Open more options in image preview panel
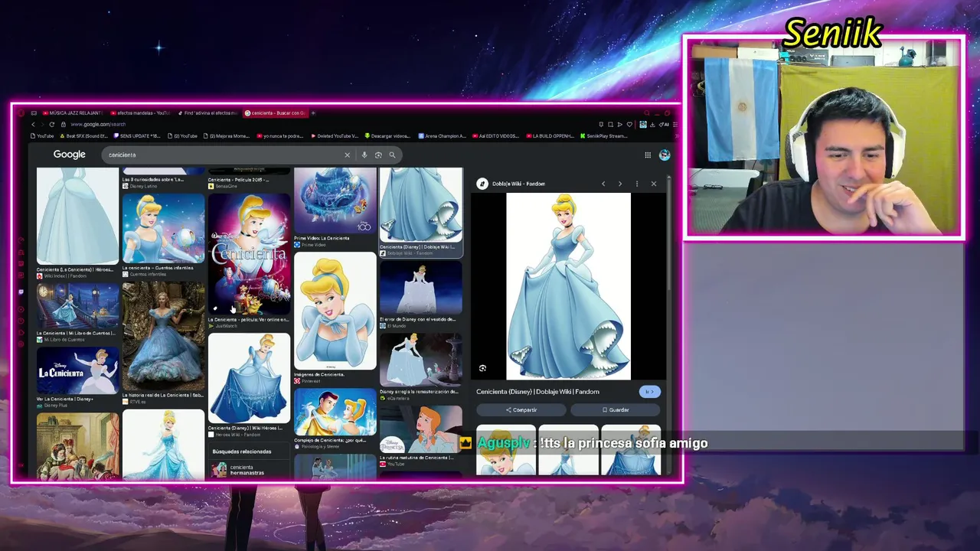Screen dimensions: 980x551 click(x=637, y=184)
